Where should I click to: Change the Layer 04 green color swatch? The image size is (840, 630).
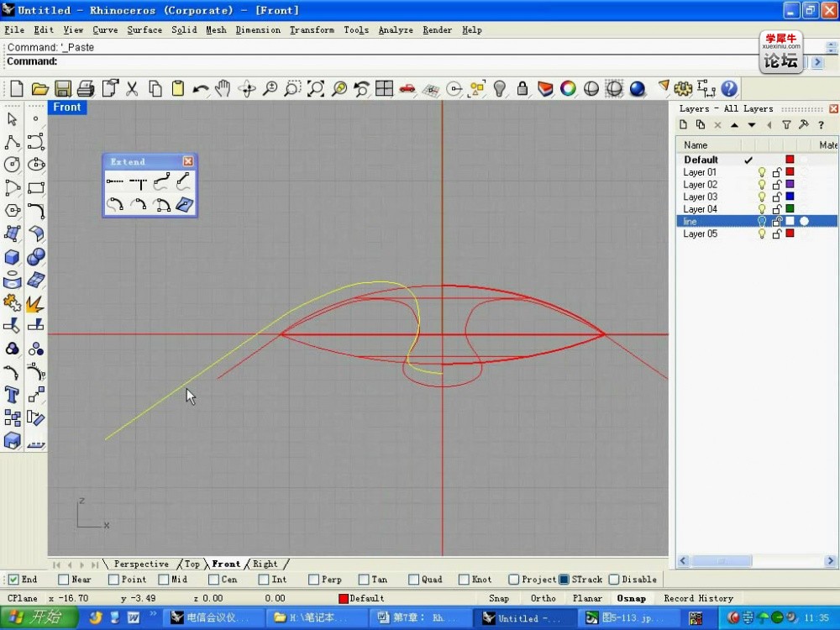(790, 209)
